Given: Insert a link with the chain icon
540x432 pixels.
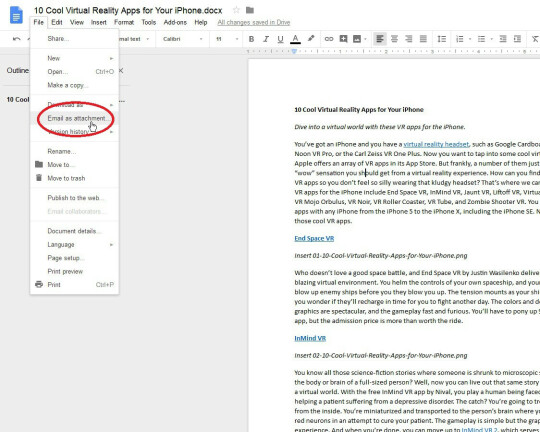Looking at the screenshot, I should 329,39.
